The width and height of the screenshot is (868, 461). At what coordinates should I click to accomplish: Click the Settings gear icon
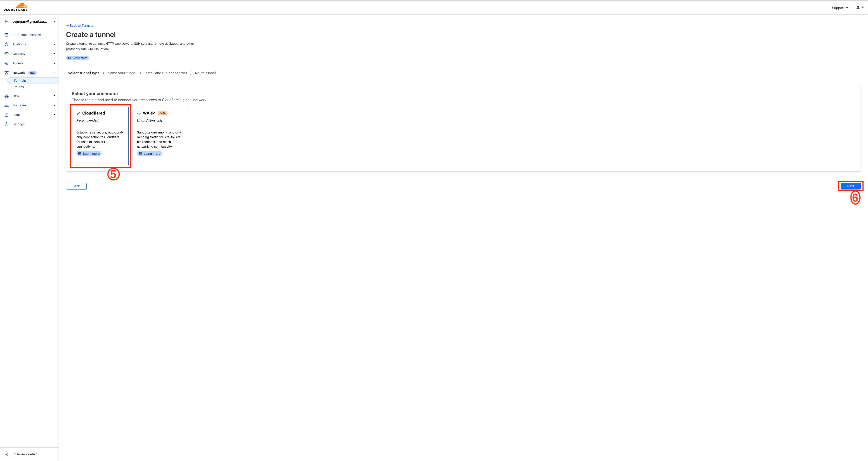tap(6, 124)
